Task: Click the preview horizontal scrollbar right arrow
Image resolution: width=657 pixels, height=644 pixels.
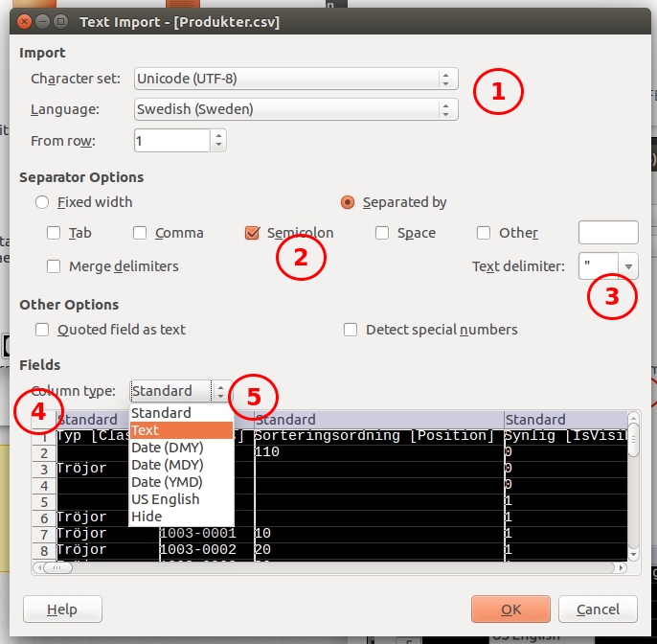Action: click(621, 567)
